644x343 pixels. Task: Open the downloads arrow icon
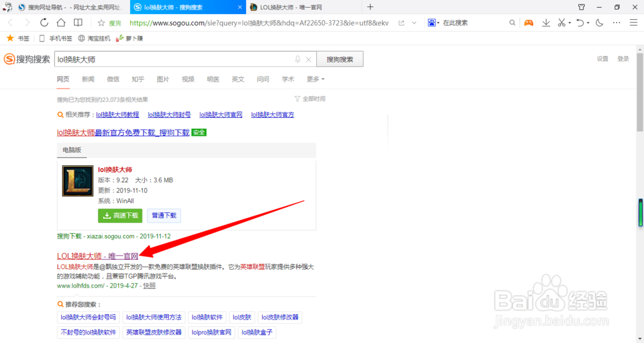pos(546,23)
